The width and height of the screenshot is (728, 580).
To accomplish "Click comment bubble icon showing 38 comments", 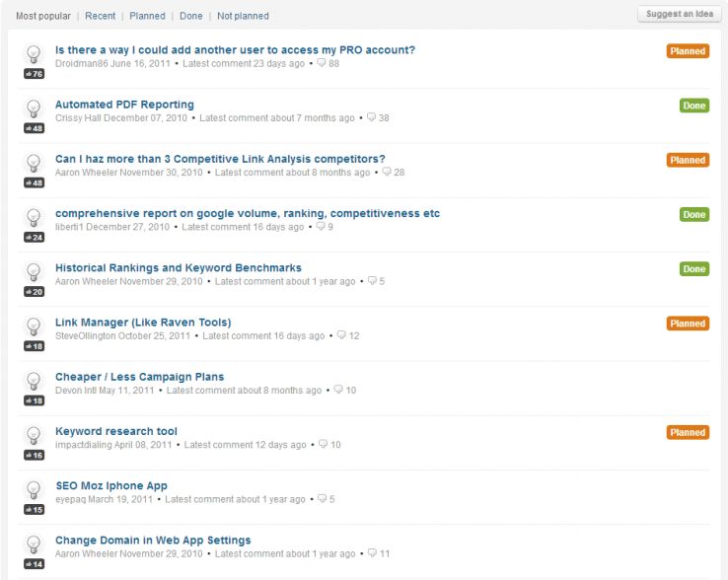I will click(371, 117).
